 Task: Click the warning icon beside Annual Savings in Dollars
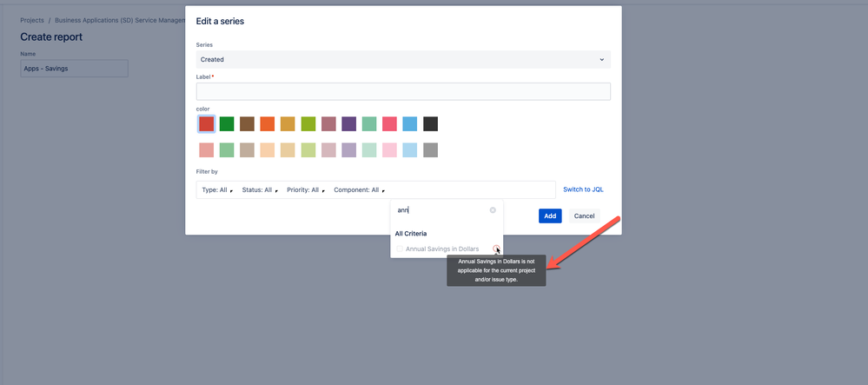click(x=496, y=249)
